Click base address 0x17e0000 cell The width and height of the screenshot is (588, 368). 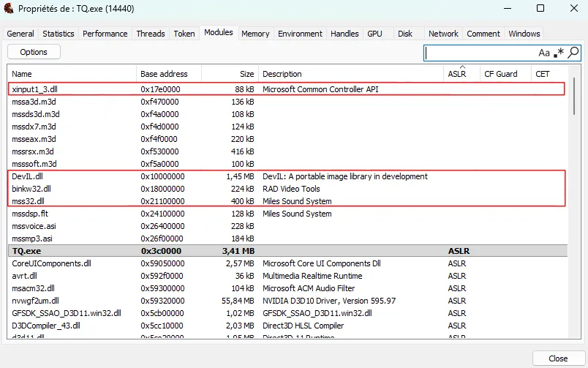coord(160,89)
